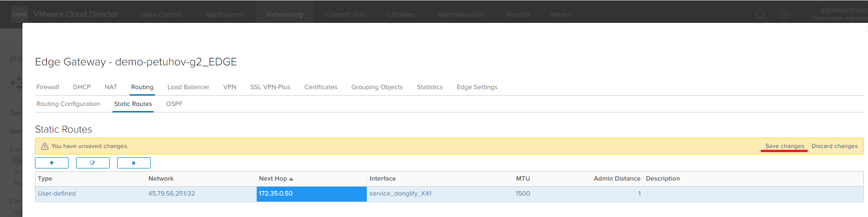Viewport: 868px width, 217px height.
Task: Switch to Routing Configuration sub-tab
Action: coord(68,104)
